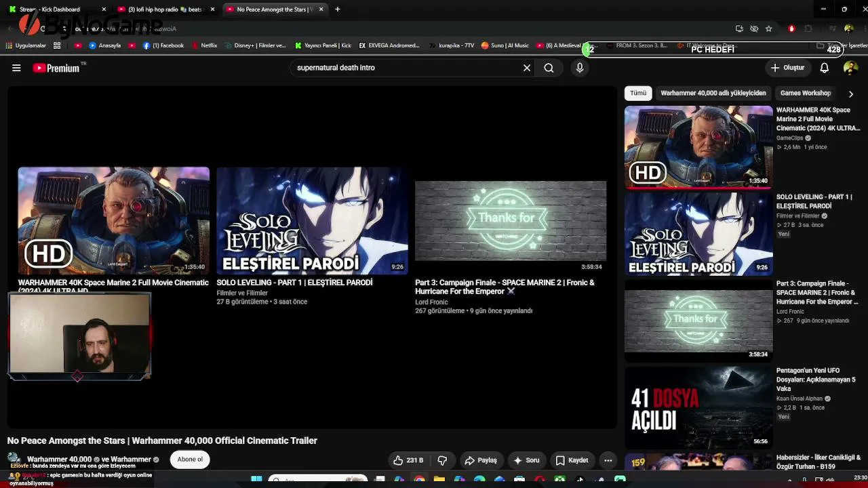Click the GameClips channel name
Viewport: 868px width, 488px height.
click(x=790, y=138)
